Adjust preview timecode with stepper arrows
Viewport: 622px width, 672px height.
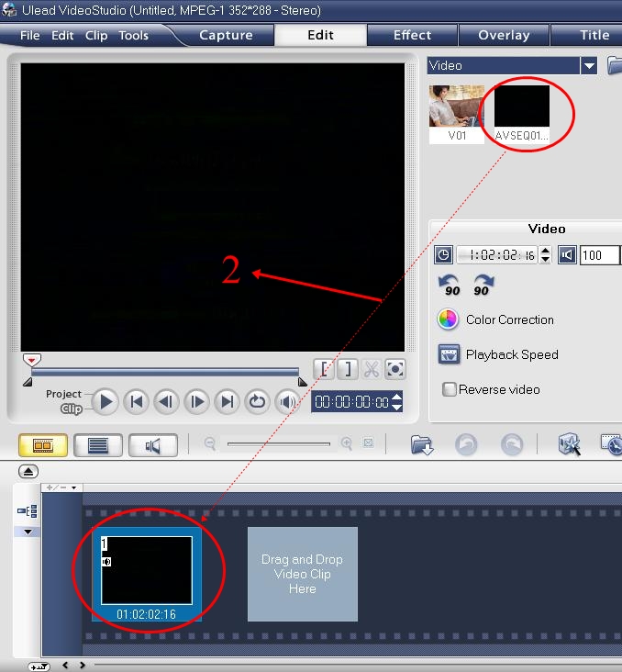(x=397, y=402)
